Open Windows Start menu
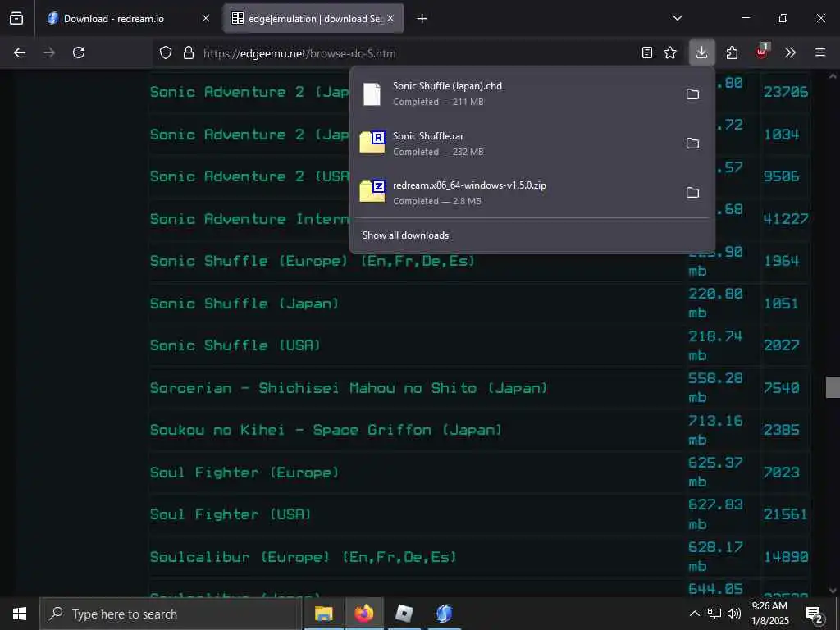The image size is (840, 630). tap(20, 614)
